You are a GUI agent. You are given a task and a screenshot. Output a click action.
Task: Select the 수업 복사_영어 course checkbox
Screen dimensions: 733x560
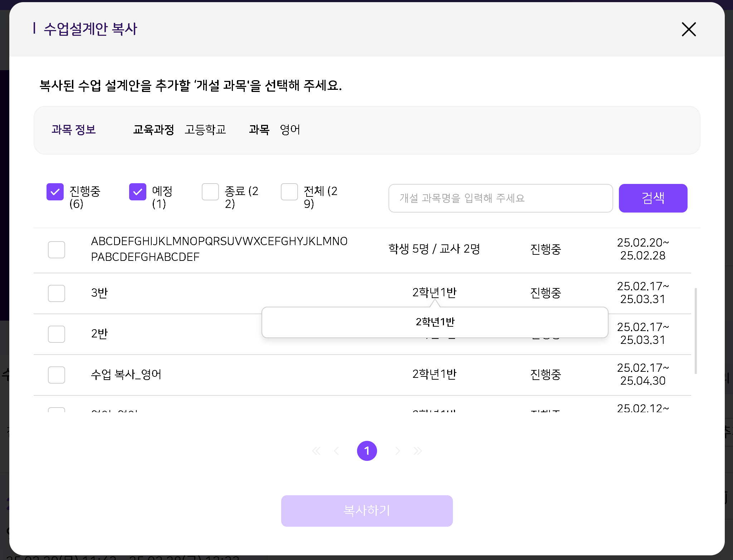[57, 375]
